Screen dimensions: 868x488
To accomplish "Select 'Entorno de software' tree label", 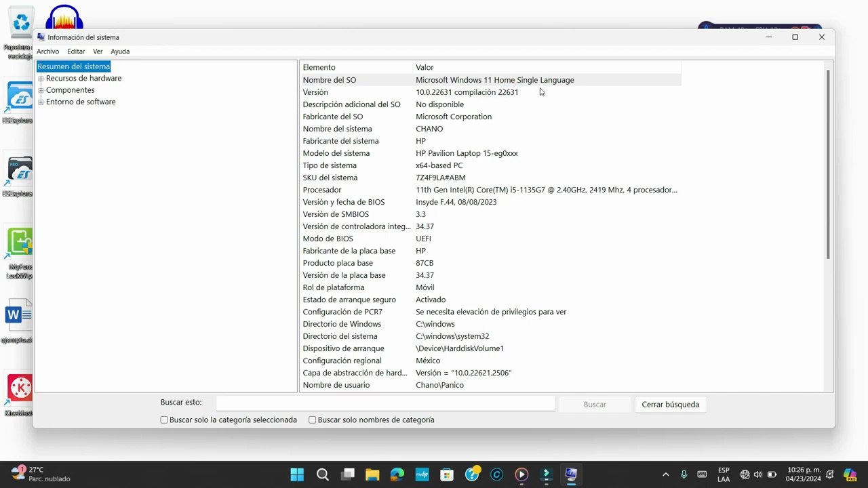I will click(81, 102).
